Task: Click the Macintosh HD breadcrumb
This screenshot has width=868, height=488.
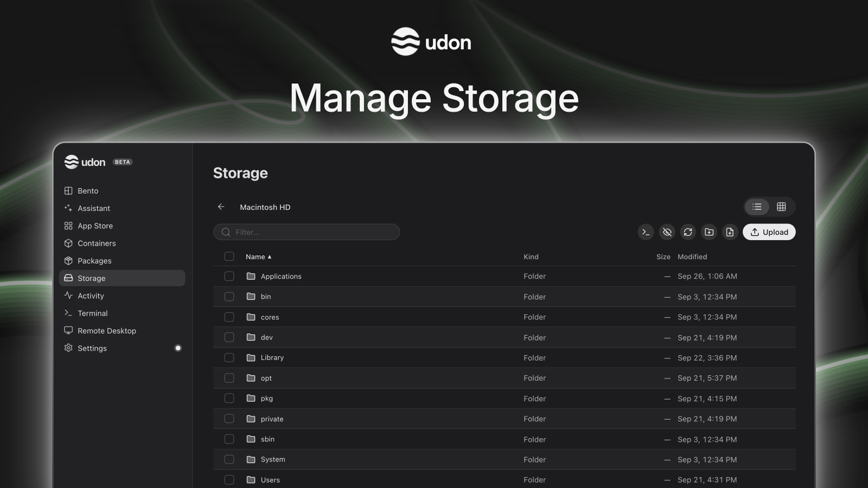Action: coord(265,207)
